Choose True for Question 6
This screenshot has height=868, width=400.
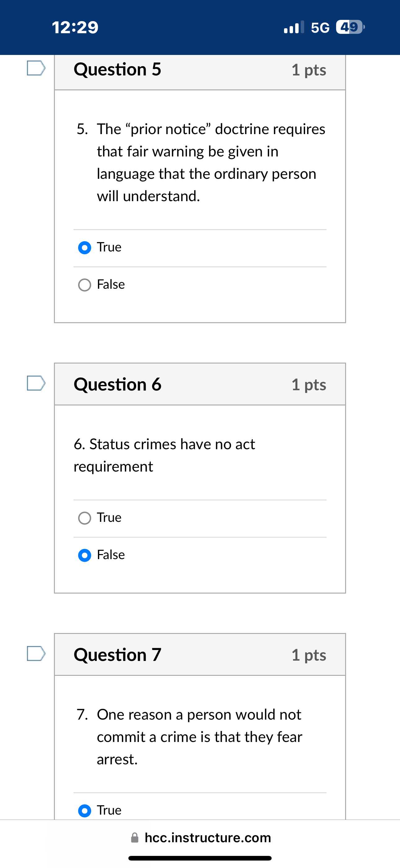(x=85, y=518)
